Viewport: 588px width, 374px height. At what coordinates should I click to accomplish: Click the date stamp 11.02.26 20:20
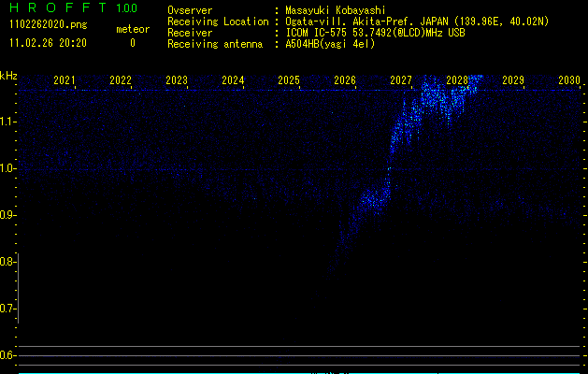point(48,43)
